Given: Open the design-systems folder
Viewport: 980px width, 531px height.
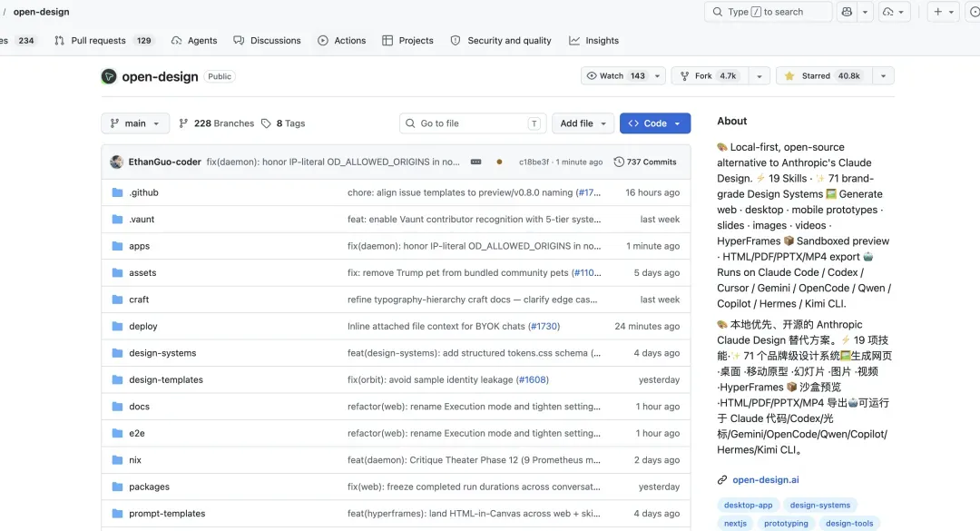Looking at the screenshot, I should point(162,353).
